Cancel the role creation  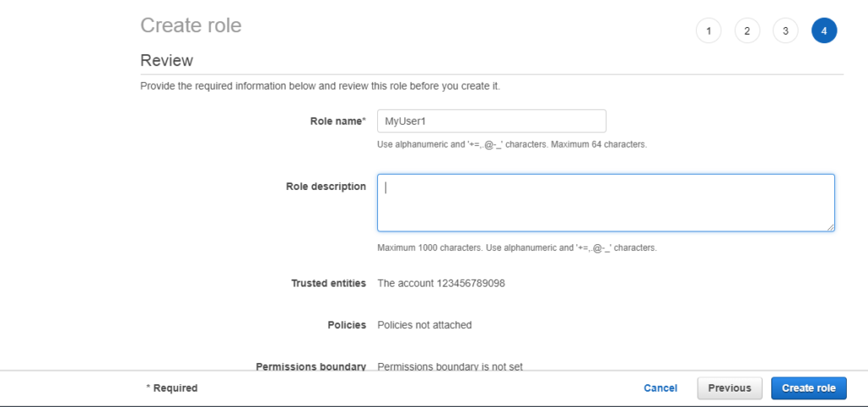659,388
